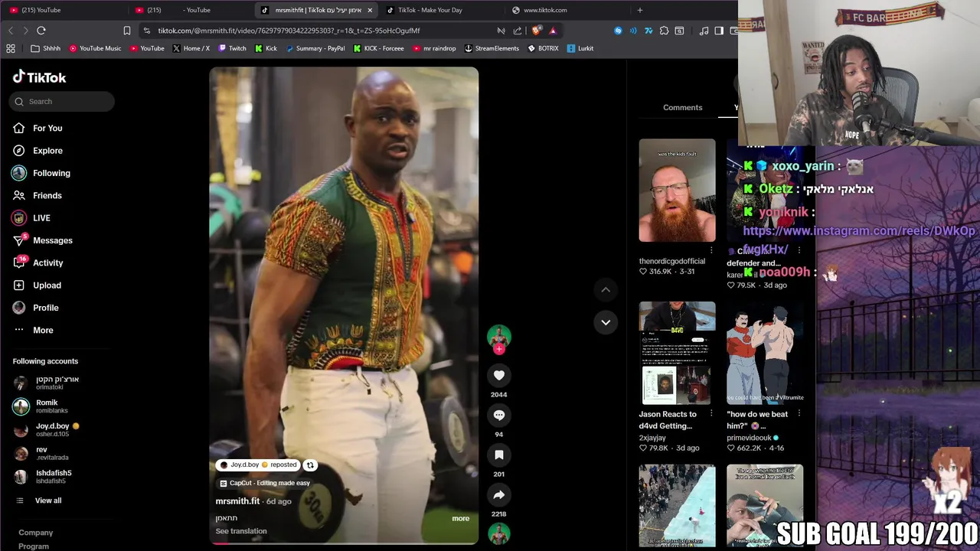Reload the page in browser
980x551 pixels.
41,31
